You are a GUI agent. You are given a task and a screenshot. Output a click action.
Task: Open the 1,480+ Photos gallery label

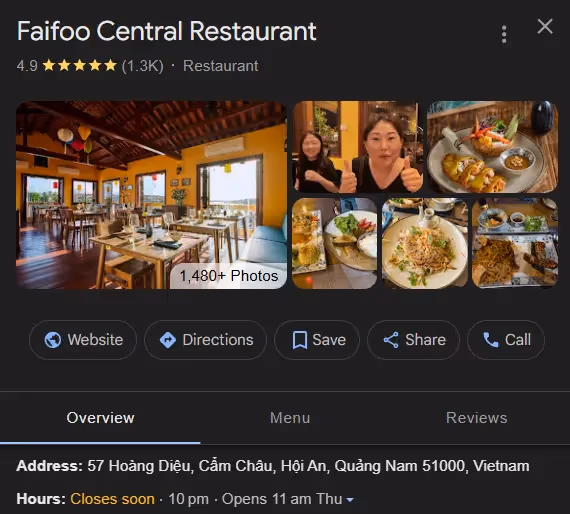click(229, 276)
